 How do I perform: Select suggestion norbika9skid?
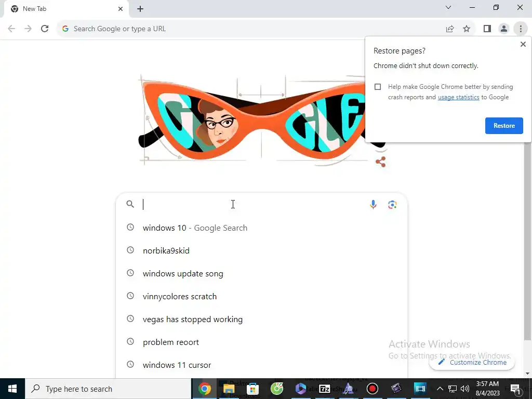pyautogui.click(x=261, y=251)
